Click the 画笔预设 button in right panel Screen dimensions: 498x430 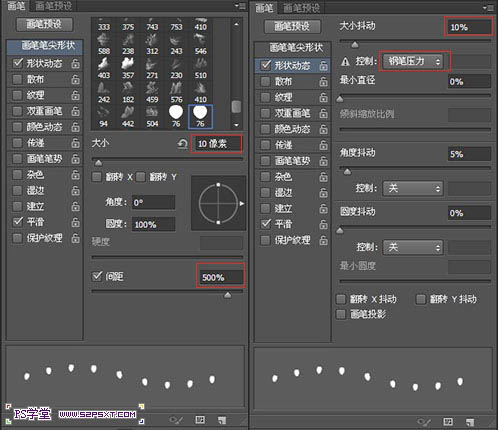[x=292, y=26]
